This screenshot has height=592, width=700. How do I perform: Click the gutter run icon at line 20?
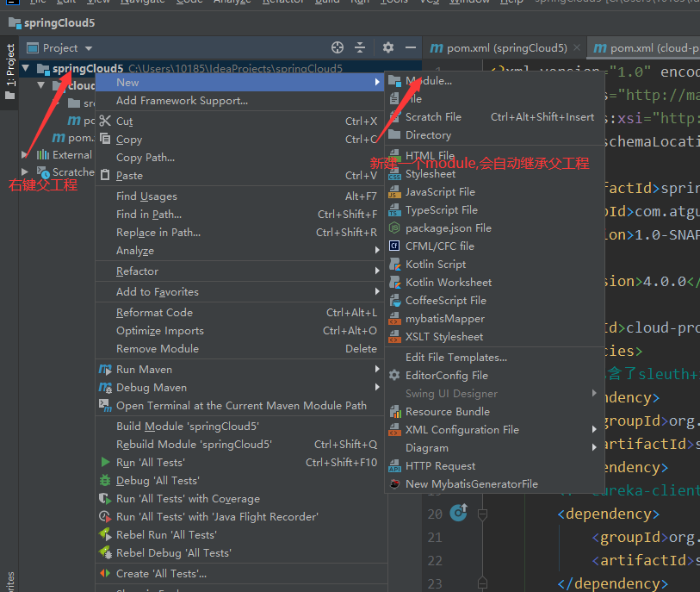point(458,514)
